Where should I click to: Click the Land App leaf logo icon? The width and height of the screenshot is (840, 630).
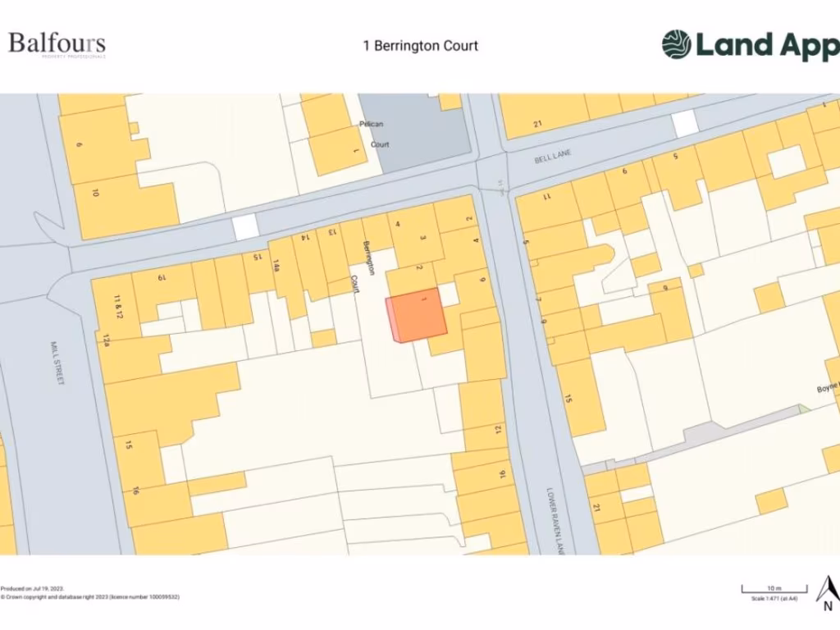pos(677,45)
